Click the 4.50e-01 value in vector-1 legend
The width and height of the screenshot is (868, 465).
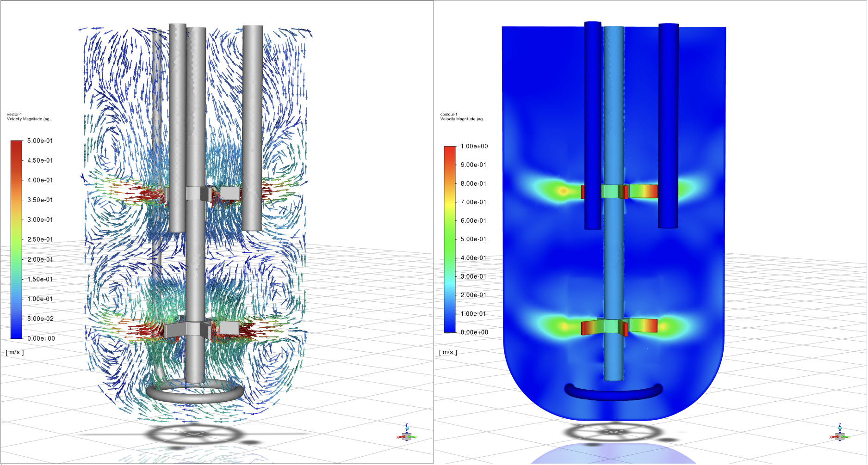coord(40,160)
